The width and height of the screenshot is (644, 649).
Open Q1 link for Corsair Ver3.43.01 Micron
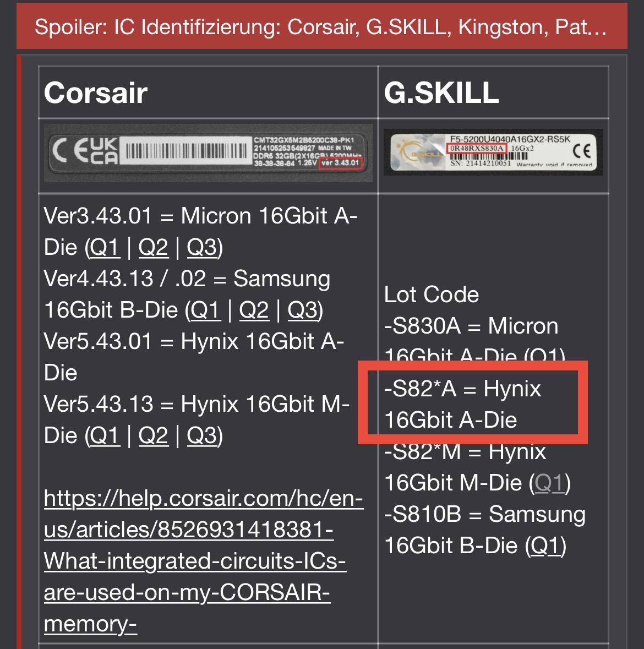coord(105,248)
